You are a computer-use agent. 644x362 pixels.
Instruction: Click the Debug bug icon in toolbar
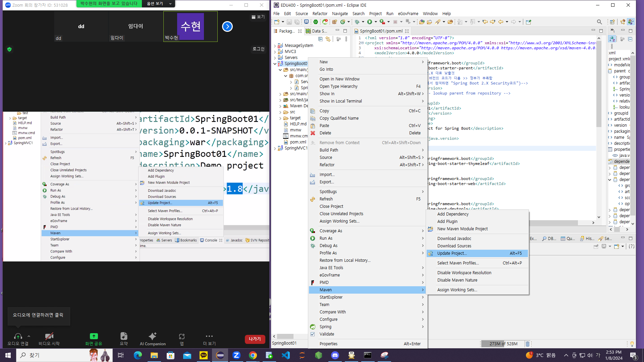[357, 22]
